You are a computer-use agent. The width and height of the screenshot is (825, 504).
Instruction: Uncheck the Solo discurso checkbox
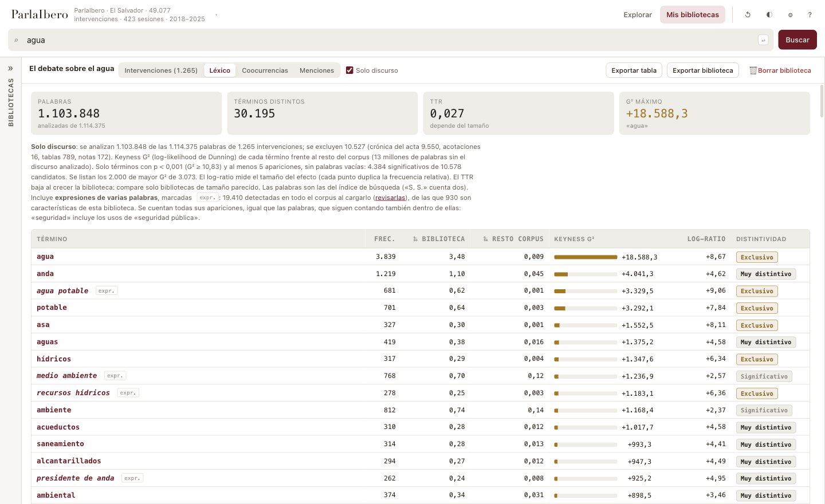click(x=349, y=70)
